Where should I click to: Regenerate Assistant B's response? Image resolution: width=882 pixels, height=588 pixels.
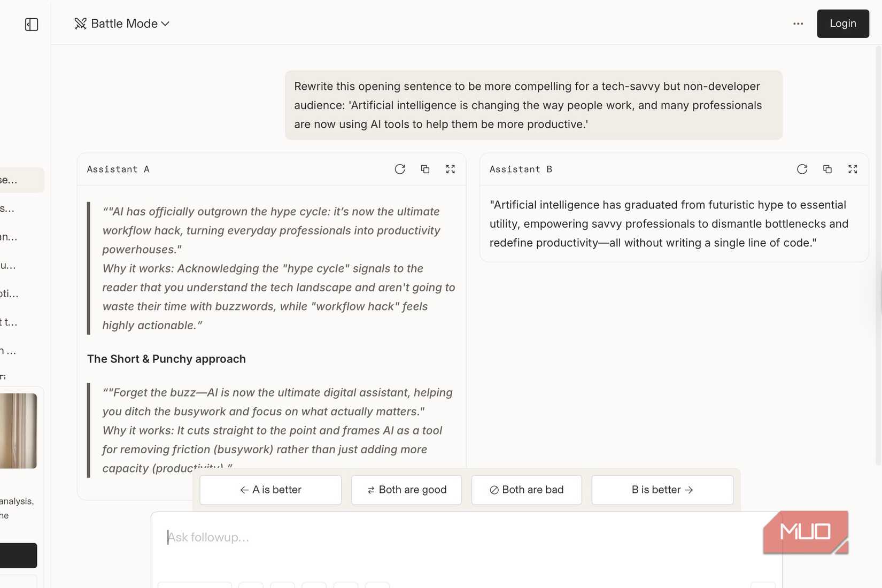pos(802,169)
